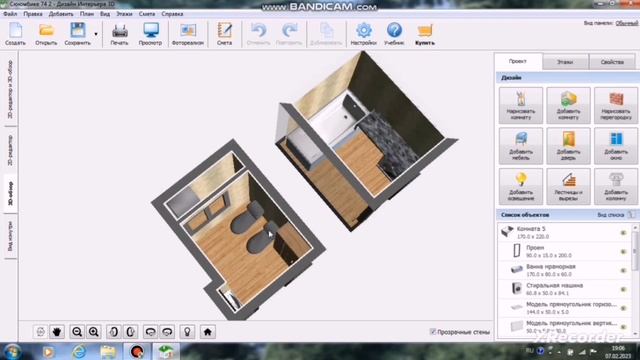640x360 pixels.
Task: Click Добавить дверь door tool
Action: pyautogui.click(x=569, y=146)
